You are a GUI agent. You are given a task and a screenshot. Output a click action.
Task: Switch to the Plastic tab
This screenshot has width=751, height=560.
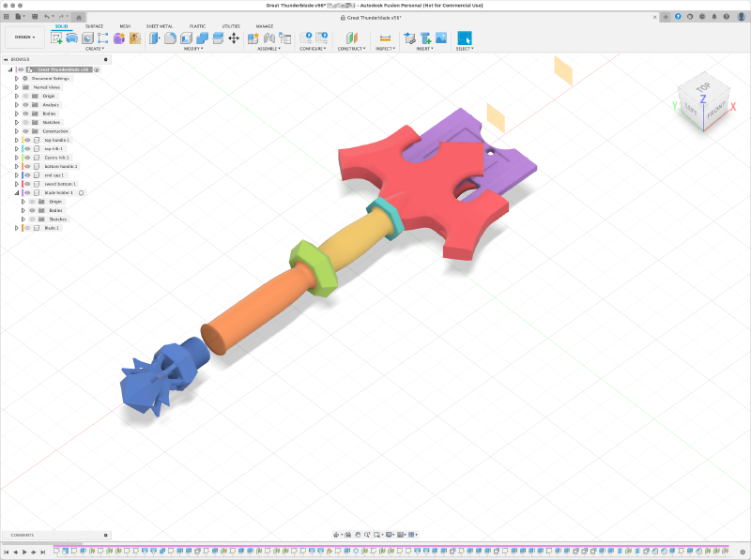coord(197,26)
